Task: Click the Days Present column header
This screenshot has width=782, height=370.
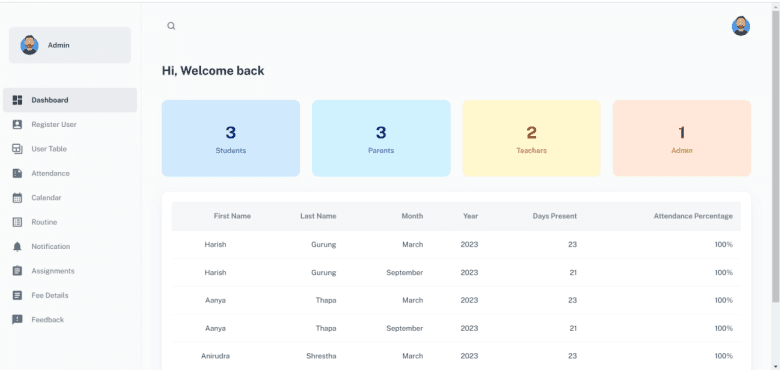Action: [x=555, y=216]
